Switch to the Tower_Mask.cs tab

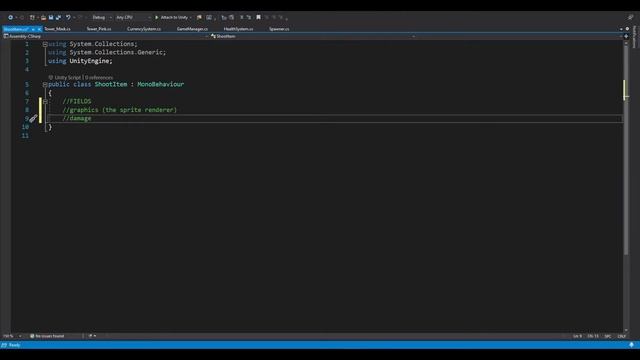tap(57, 29)
